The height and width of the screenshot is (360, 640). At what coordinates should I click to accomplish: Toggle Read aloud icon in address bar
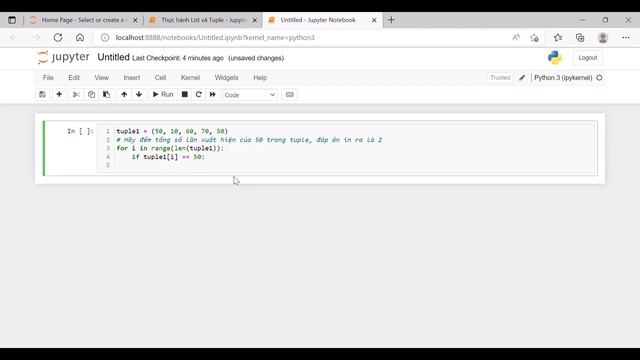point(516,38)
